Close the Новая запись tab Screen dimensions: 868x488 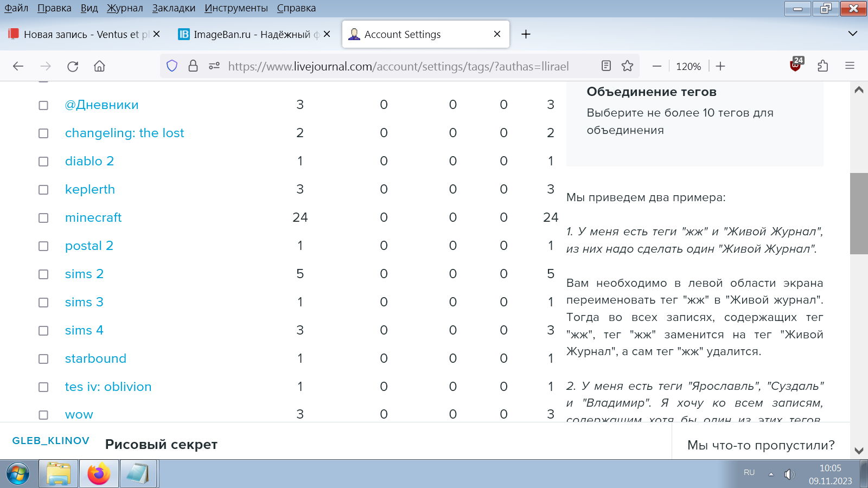click(x=157, y=34)
